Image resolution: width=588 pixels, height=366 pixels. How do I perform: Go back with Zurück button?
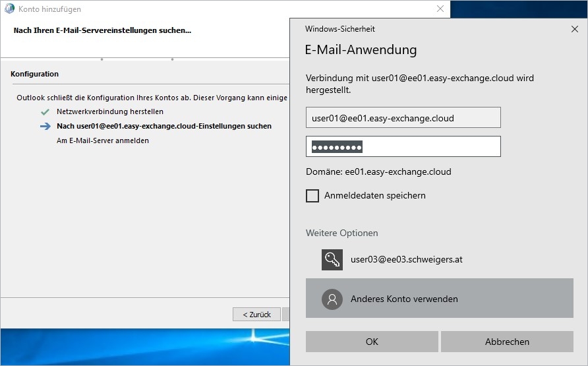[x=256, y=315]
